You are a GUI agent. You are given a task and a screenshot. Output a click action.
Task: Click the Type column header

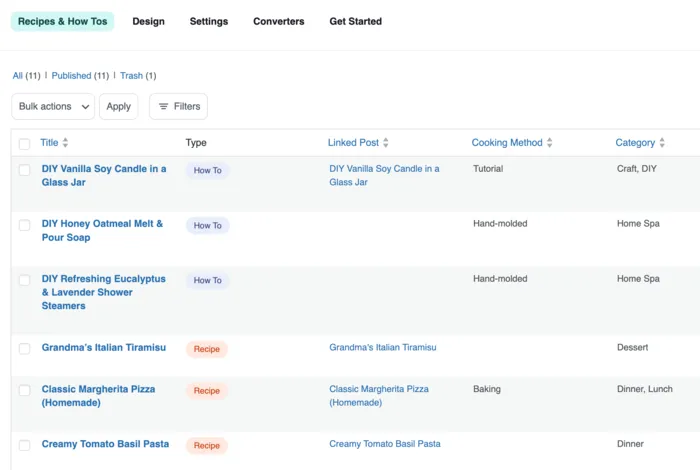tap(196, 142)
